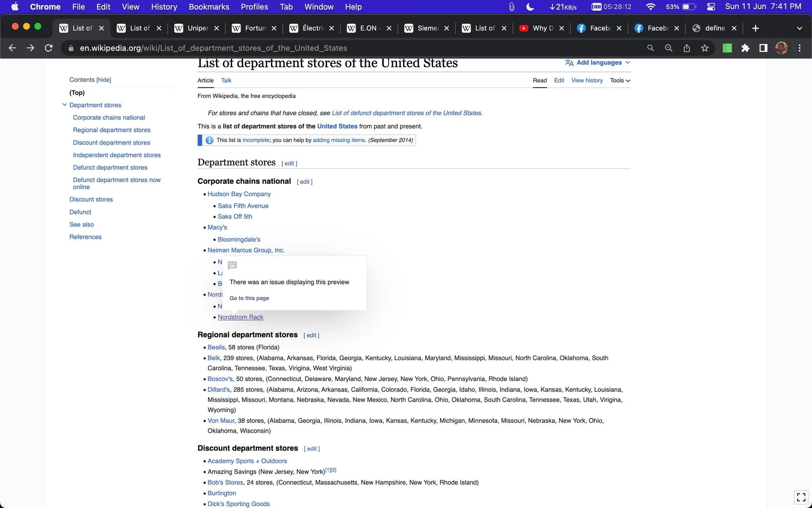Click the speech bubble icon in the preview popup
812x508 pixels.
point(232,266)
